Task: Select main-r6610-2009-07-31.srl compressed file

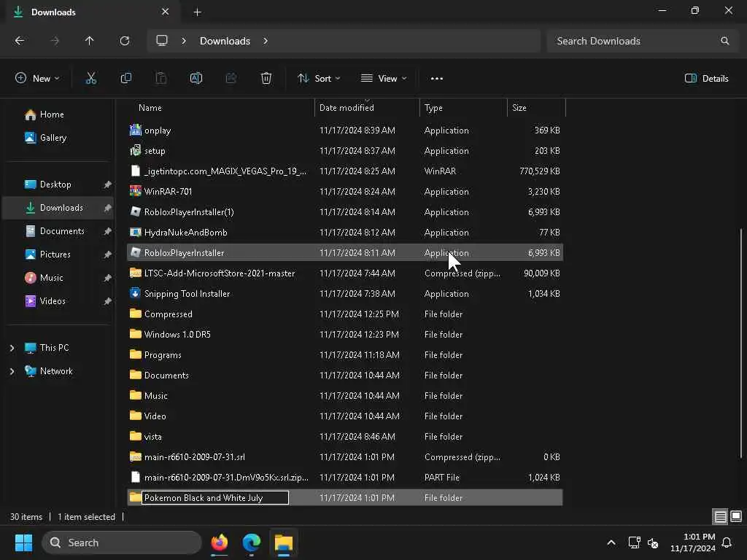Action: click(x=345, y=456)
